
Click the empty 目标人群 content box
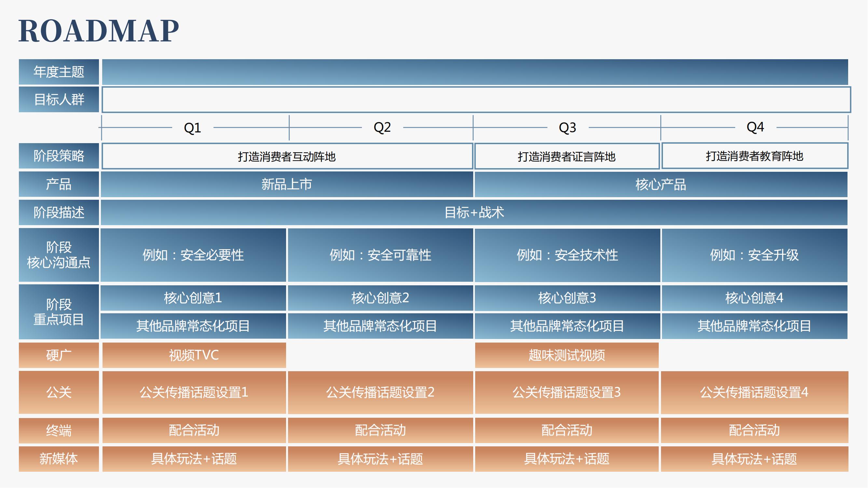tap(476, 100)
